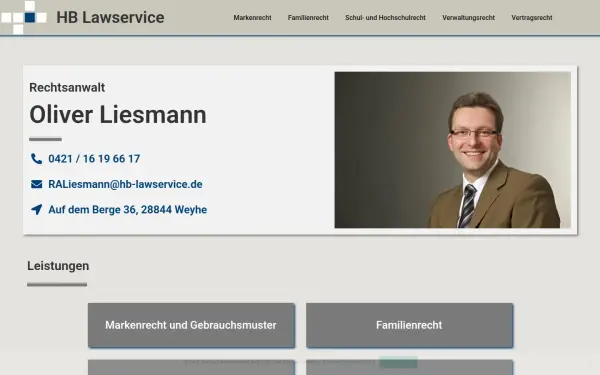Image resolution: width=600 pixels, height=375 pixels.
Task: Click the Oliver Liesmann name heading
Action: pos(118,115)
